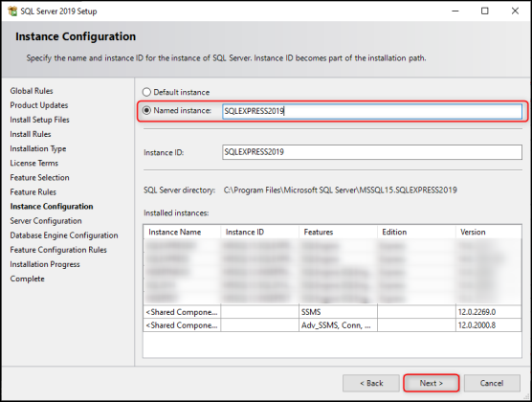The height and width of the screenshot is (402, 532).
Task: Select Global Rules step in sidebar
Action: tap(32, 91)
